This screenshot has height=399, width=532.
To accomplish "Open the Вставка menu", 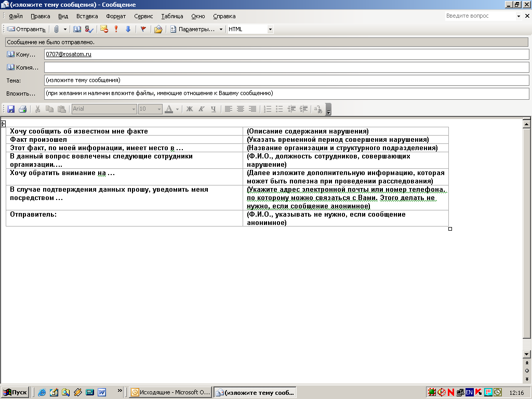I will click(x=87, y=16).
